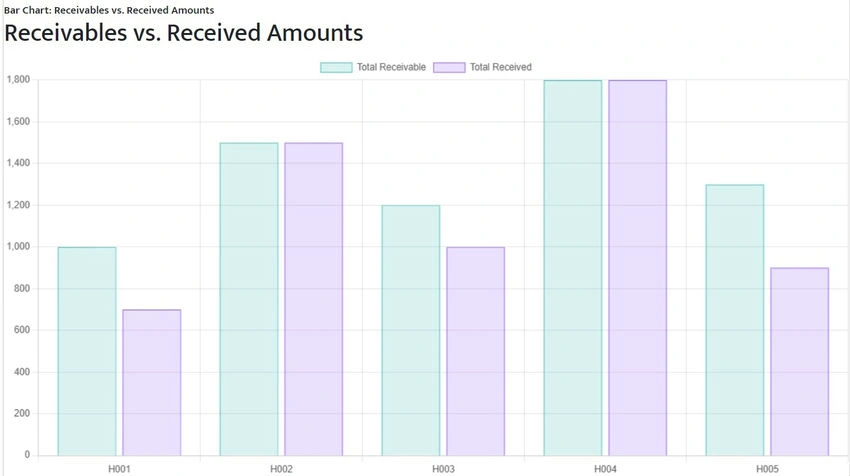Select the H002 Total Receivable bar

click(x=249, y=299)
